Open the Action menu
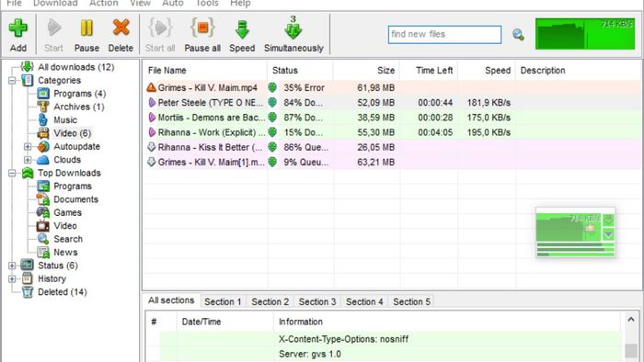The width and height of the screenshot is (644, 362). pos(103,3)
